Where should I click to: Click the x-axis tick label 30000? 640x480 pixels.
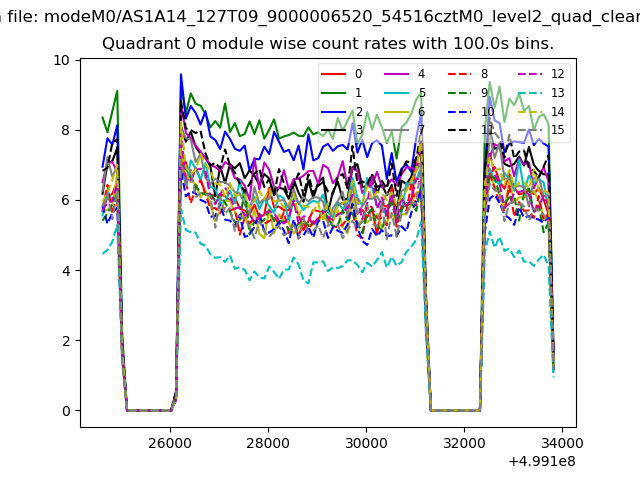click(365, 442)
